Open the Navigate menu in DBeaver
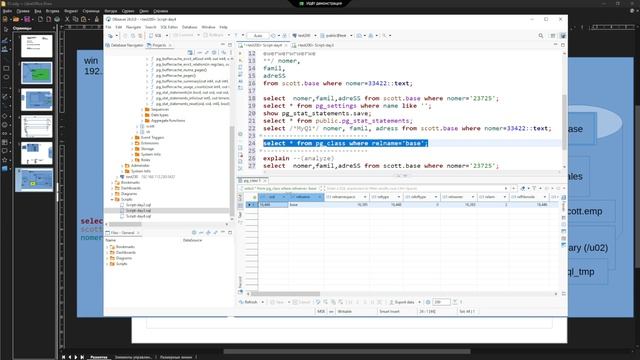640x360 pixels. (x=133, y=27)
